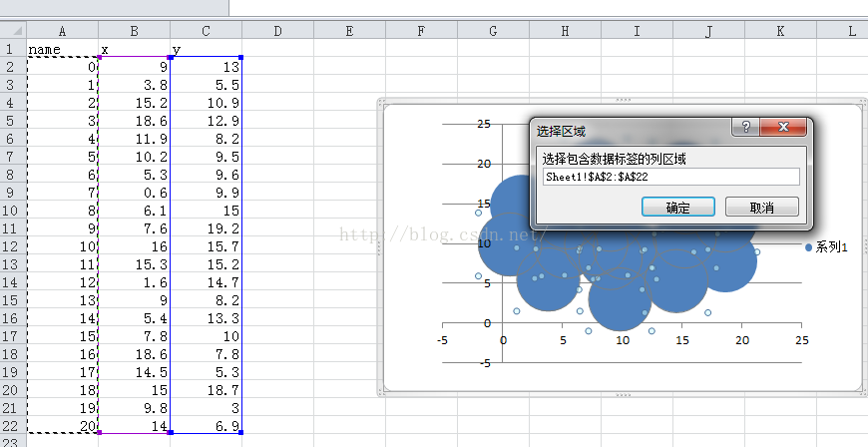Select row 22 header
868x447 pixels.
point(13,426)
